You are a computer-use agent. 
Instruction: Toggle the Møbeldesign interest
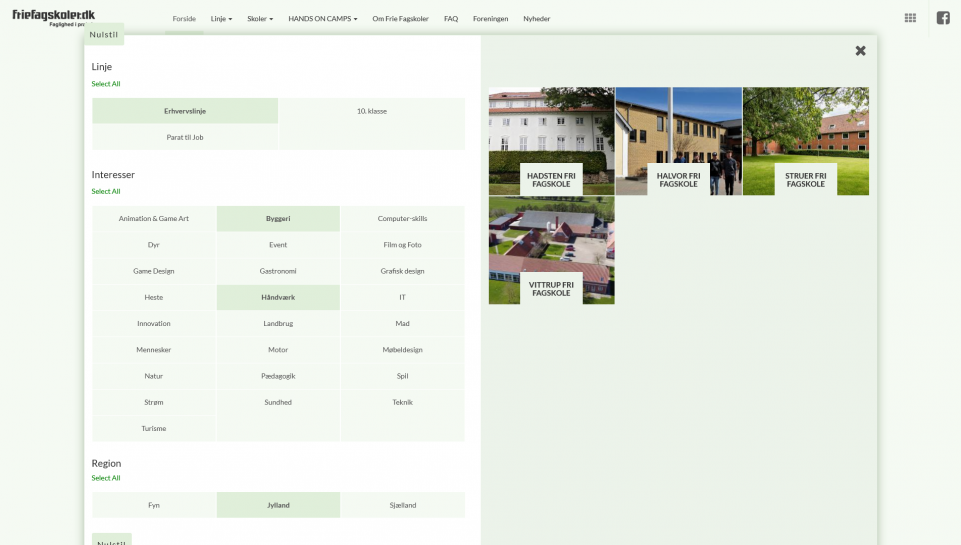pos(403,350)
